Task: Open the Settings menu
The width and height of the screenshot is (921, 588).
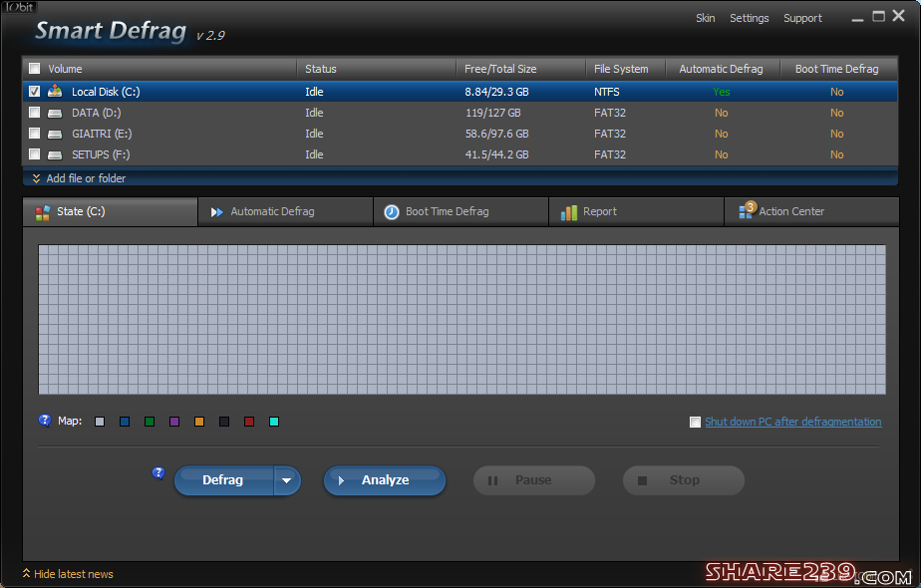Action: click(749, 18)
